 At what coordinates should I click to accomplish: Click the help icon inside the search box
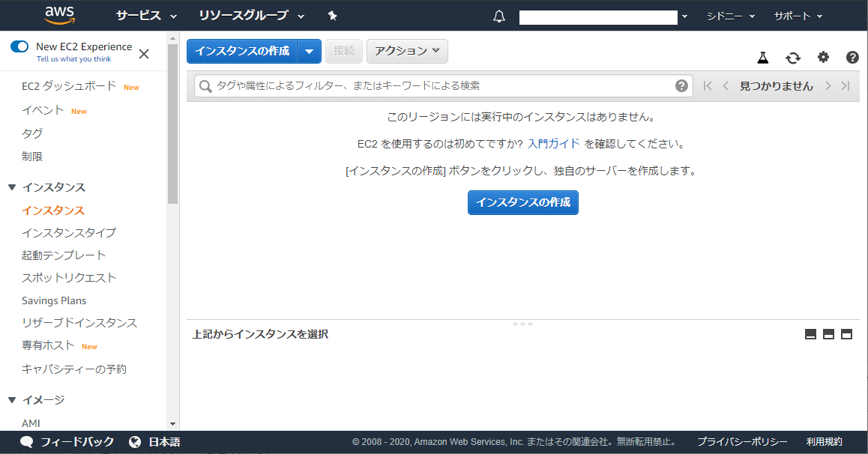coord(681,85)
